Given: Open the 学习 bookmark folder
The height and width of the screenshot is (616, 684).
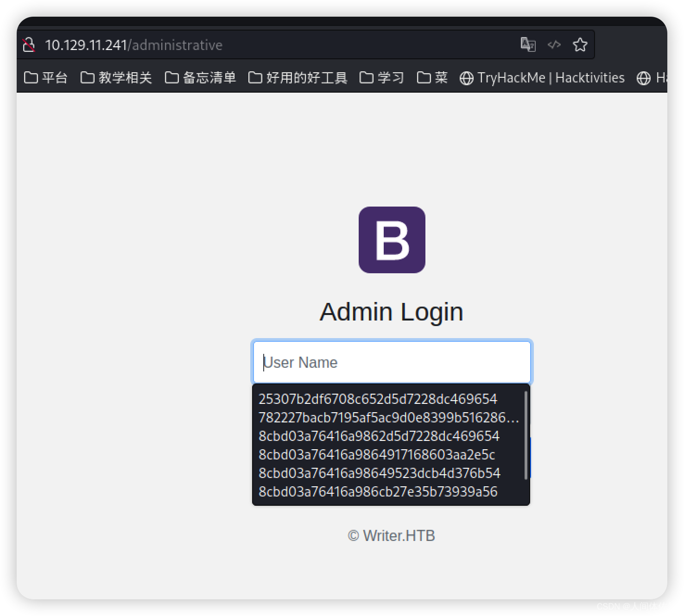Looking at the screenshot, I should click(381, 77).
